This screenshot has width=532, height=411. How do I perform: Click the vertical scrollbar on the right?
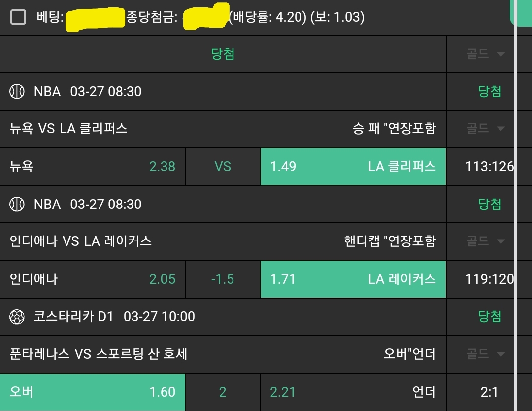(x=515, y=222)
